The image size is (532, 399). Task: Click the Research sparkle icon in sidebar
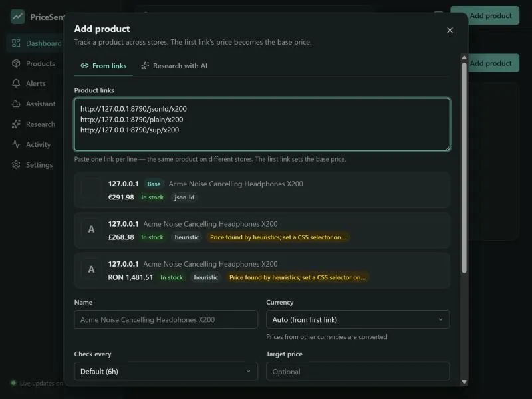pyautogui.click(x=16, y=124)
